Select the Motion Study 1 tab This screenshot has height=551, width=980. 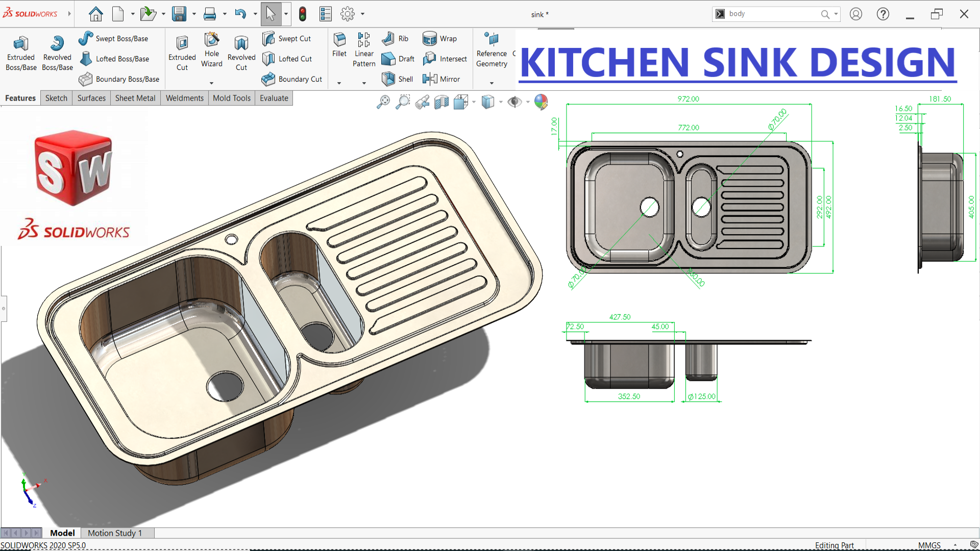115,533
